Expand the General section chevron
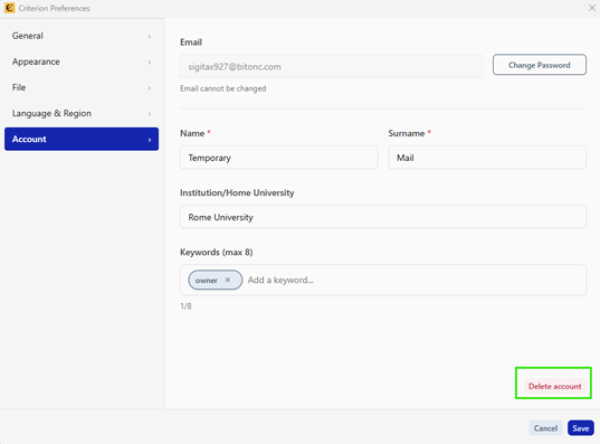The image size is (600, 444). (x=150, y=36)
